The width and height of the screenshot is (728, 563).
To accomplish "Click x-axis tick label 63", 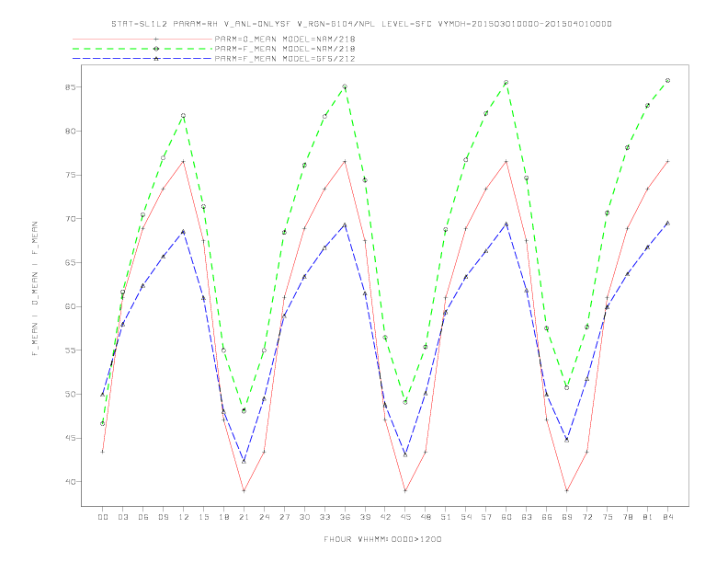I will (527, 517).
